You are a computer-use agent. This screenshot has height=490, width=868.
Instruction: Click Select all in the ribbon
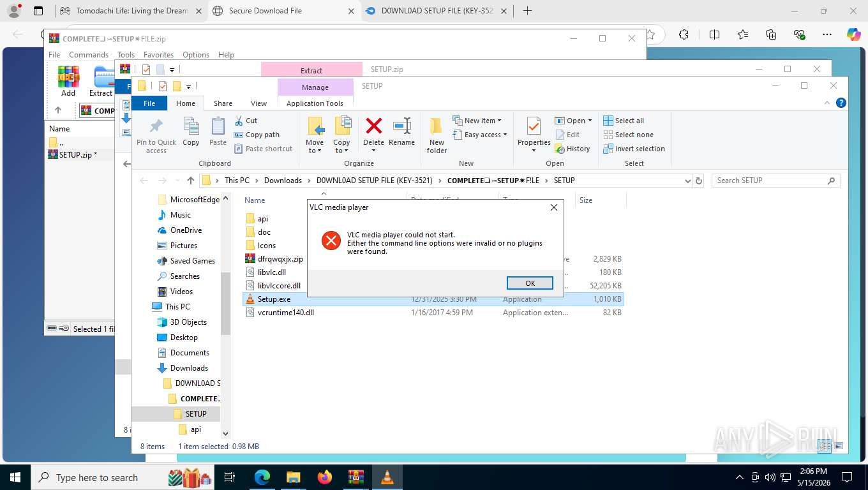coord(624,121)
